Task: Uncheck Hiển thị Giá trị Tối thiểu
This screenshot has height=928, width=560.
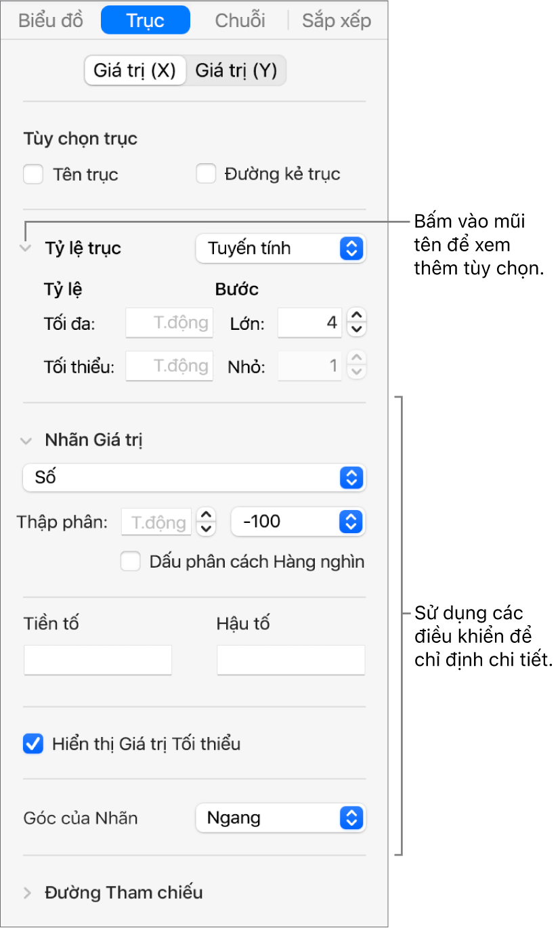Action: (33, 744)
